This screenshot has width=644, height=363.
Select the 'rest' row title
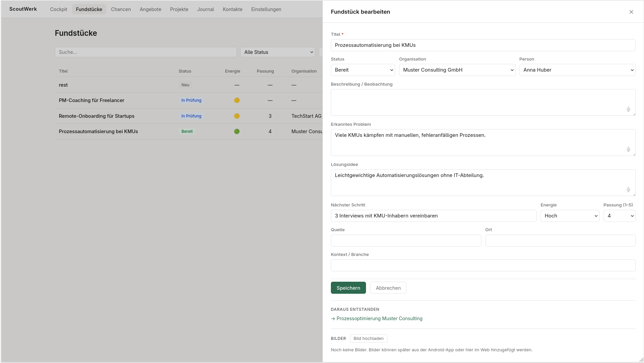(x=63, y=85)
